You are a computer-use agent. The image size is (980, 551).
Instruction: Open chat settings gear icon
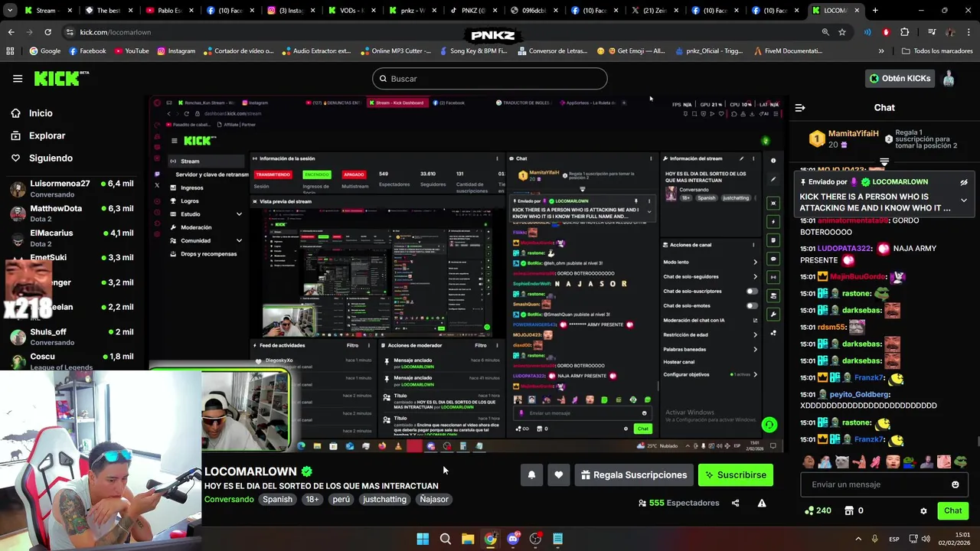(x=923, y=510)
